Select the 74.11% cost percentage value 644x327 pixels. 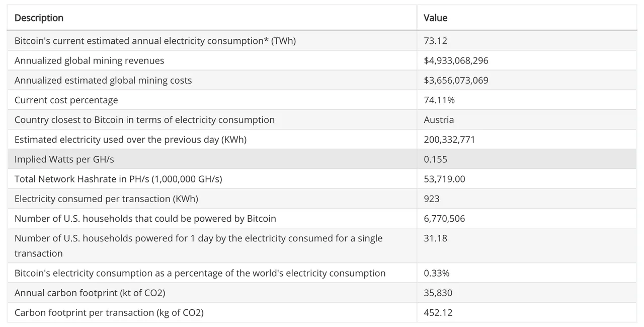tap(439, 100)
